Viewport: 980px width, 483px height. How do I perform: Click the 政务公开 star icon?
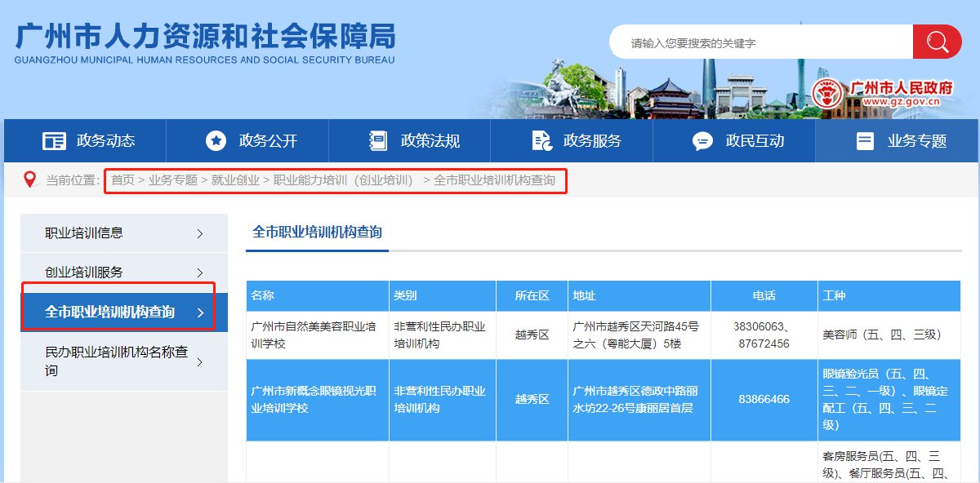[216, 141]
